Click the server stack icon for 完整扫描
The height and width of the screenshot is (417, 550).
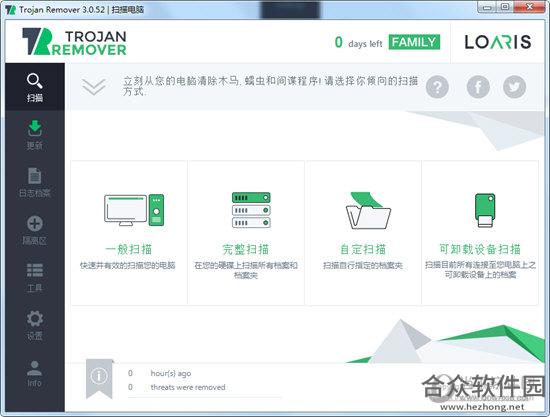[251, 210]
